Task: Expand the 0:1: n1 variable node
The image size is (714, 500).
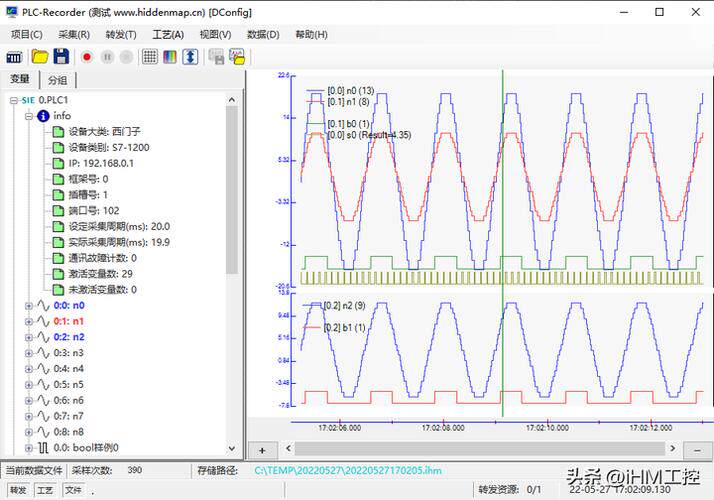Action: pos(29,321)
